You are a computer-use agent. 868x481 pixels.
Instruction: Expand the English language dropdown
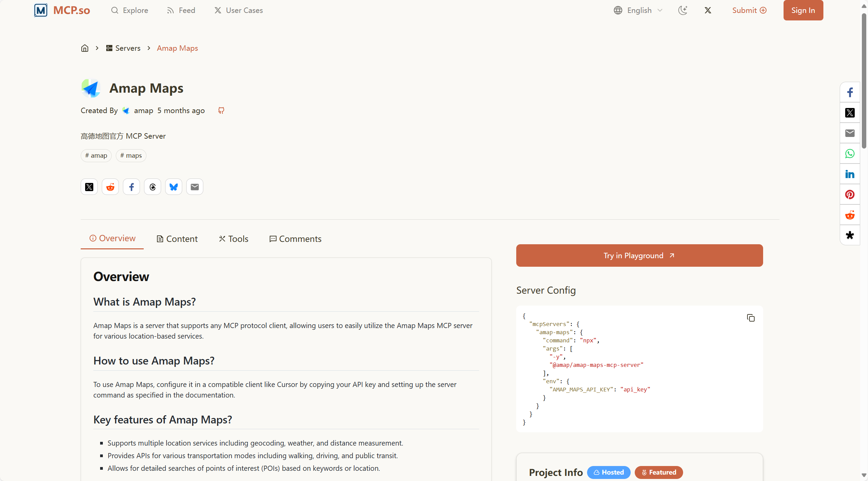[x=638, y=10]
